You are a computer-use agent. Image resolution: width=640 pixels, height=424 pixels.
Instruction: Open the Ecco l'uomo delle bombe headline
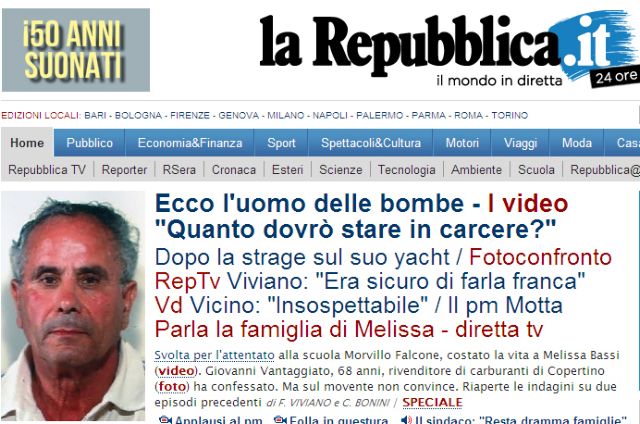pos(309,203)
